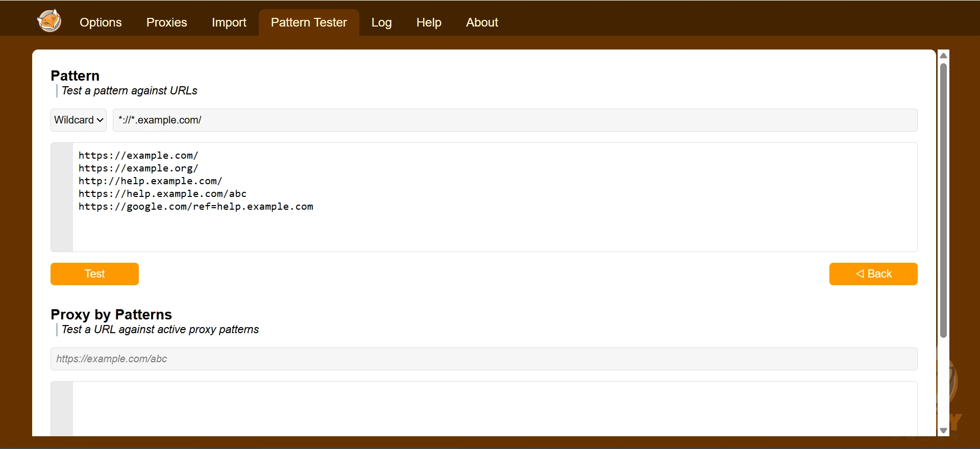980x449 pixels.
Task: Open the Help tab
Action: tap(428, 22)
